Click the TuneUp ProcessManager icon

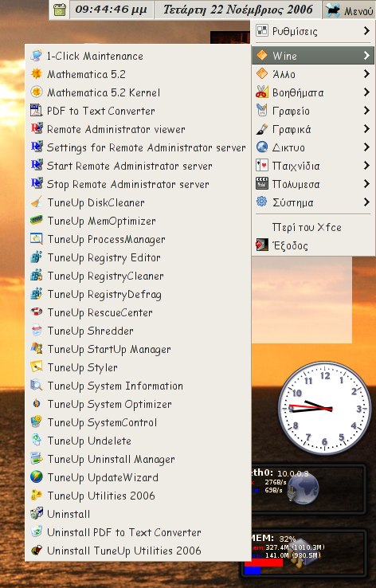pyautogui.click(x=37, y=239)
